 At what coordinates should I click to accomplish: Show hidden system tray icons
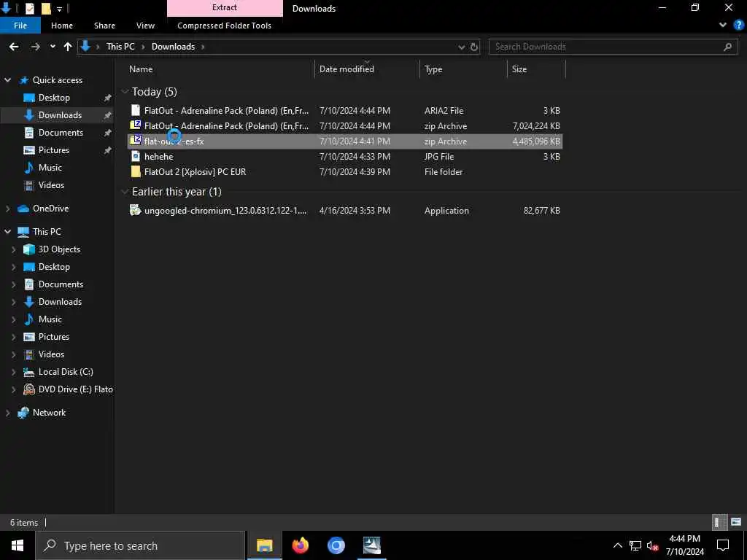pyautogui.click(x=617, y=545)
